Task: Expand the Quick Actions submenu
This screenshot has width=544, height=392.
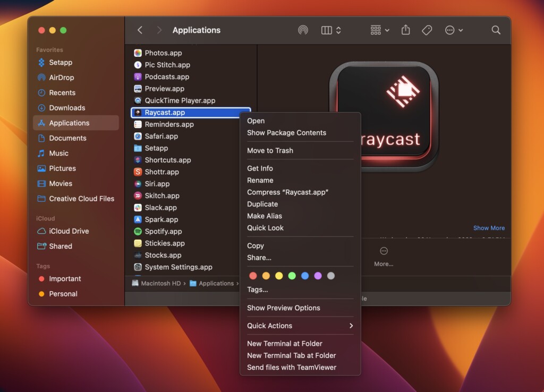Action: pos(300,326)
